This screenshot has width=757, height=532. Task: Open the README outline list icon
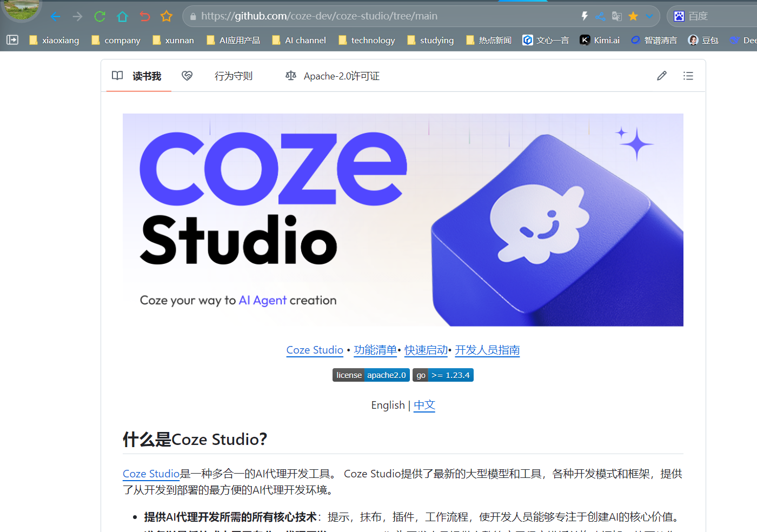click(x=688, y=76)
